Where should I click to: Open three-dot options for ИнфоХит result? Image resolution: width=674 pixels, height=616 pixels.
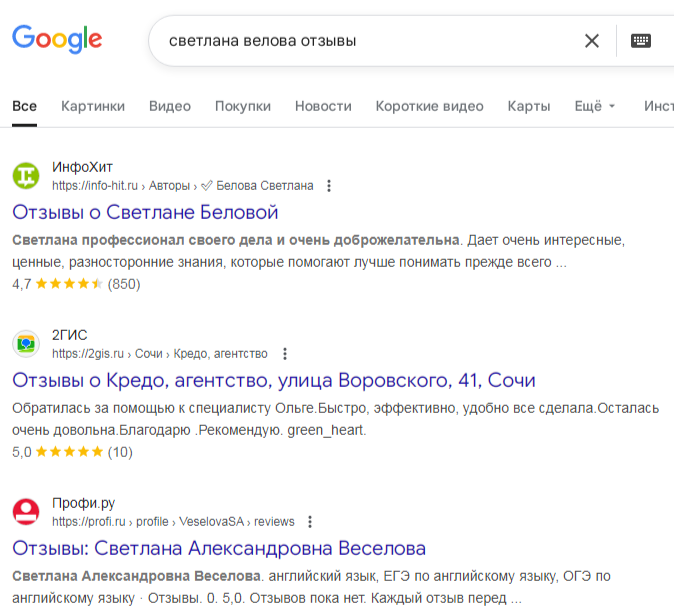[x=329, y=186]
